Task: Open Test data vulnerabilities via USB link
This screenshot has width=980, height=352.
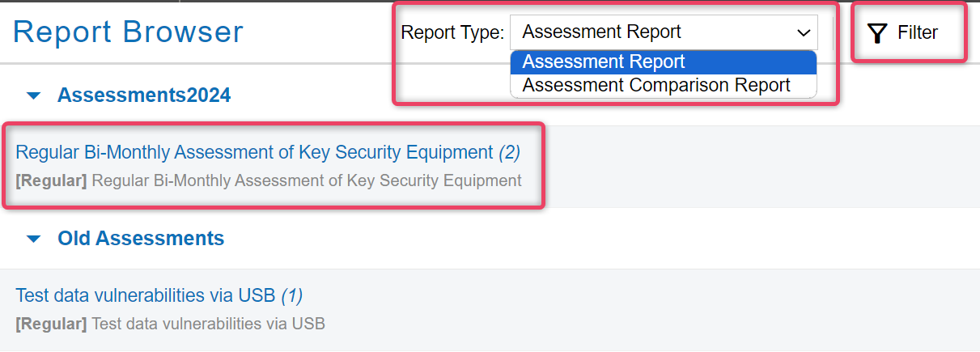Action: pos(146,295)
